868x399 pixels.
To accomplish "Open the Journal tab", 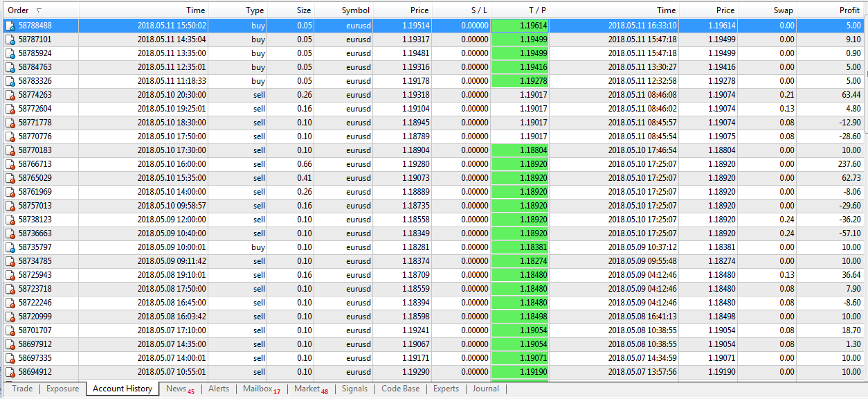I will click(x=486, y=389).
